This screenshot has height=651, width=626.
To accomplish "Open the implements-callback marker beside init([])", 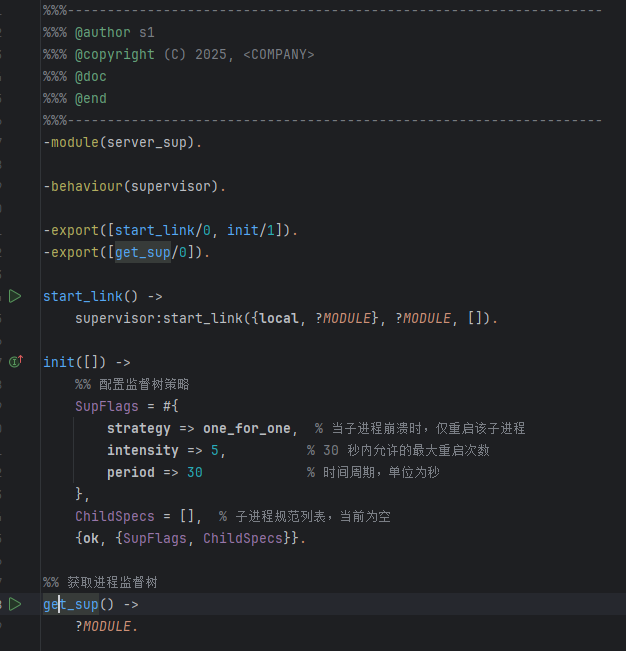I will click(16, 361).
